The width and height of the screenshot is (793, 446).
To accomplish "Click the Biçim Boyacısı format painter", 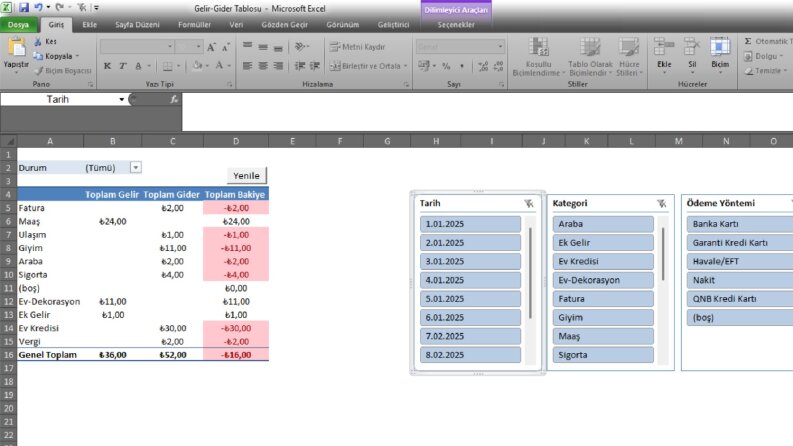I will click(x=63, y=71).
